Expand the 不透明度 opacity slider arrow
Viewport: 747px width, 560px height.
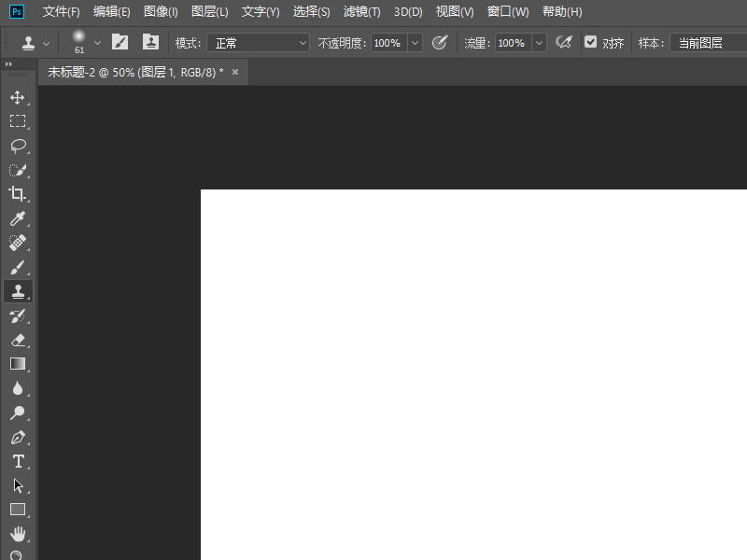pyautogui.click(x=415, y=43)
